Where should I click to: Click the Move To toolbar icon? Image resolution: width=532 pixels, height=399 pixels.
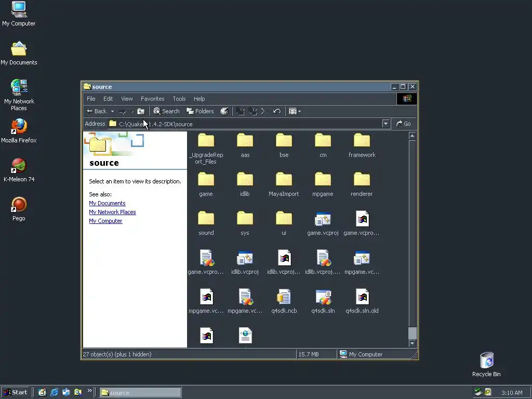[240, 111]
